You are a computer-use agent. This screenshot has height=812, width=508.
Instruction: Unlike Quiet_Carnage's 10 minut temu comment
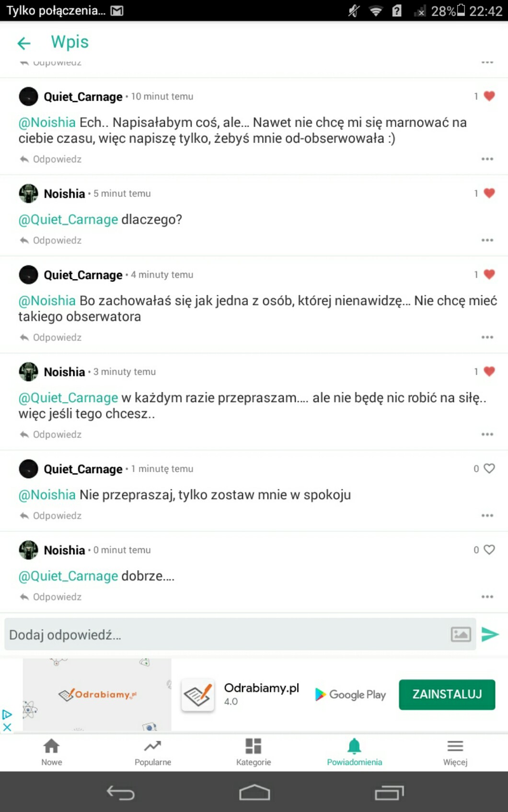[x=489, y=96]
